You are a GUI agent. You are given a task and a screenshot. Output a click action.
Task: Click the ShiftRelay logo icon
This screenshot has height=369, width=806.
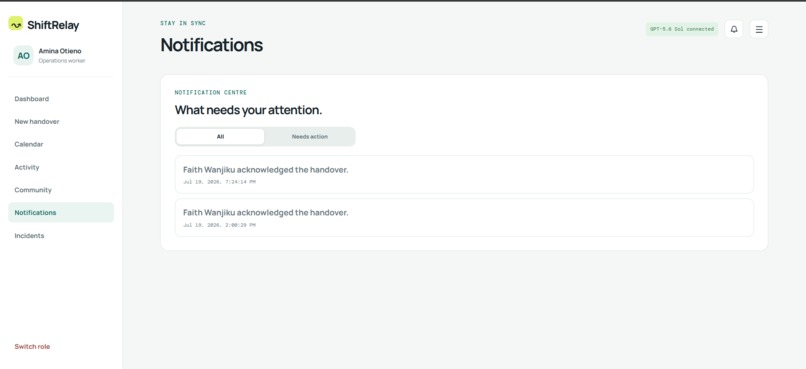coord(15,23)
